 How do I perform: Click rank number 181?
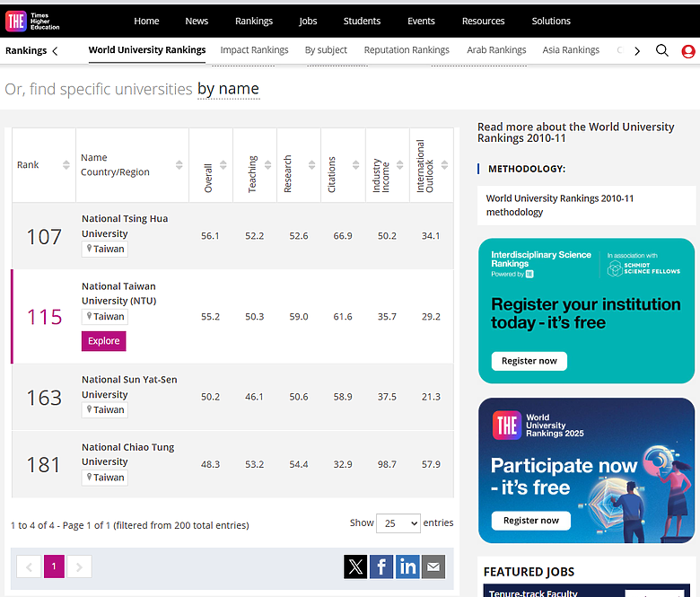point(44,464)
